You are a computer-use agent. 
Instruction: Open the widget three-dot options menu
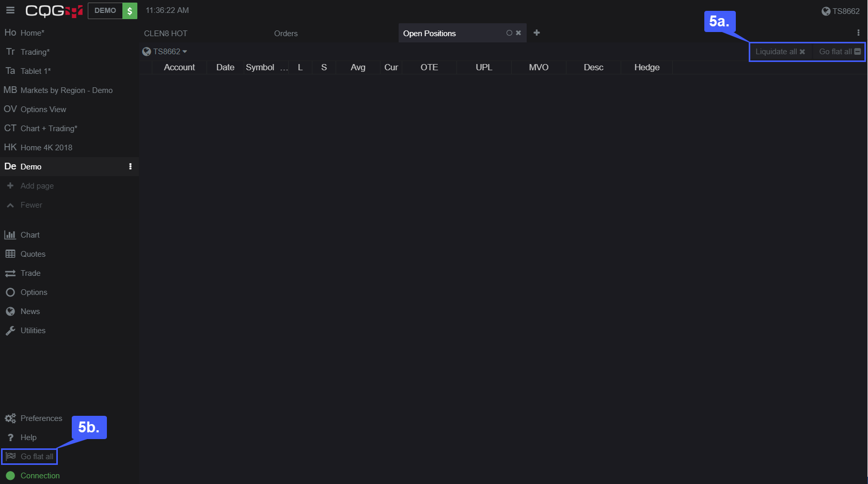point(858,33)
